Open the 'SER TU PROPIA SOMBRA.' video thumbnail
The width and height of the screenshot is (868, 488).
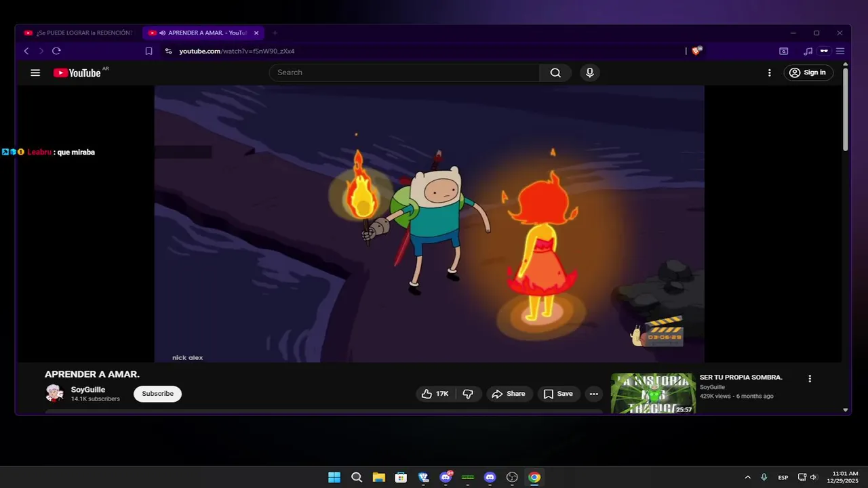[x=653, y=393]
